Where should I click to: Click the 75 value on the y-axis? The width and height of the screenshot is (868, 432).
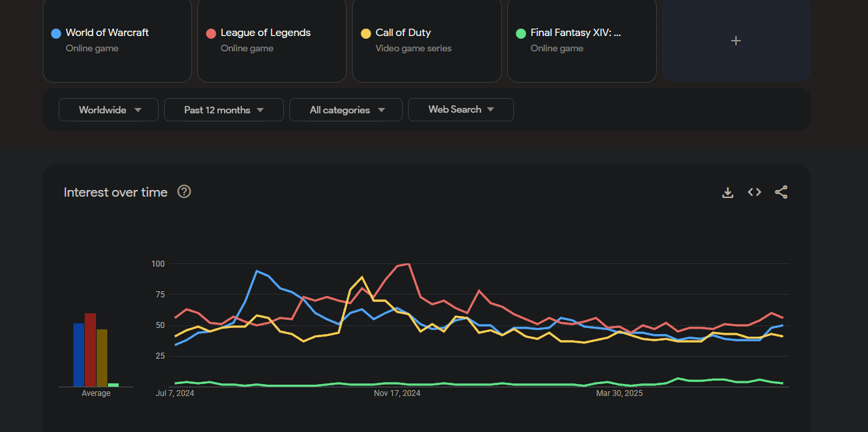click(159, 295)
